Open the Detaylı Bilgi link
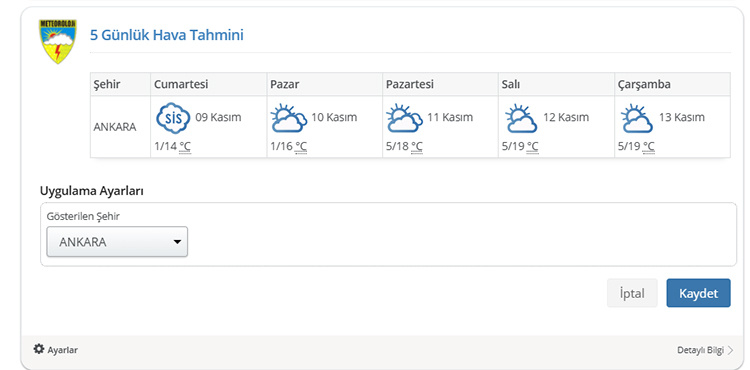 [x=700, y=350]
